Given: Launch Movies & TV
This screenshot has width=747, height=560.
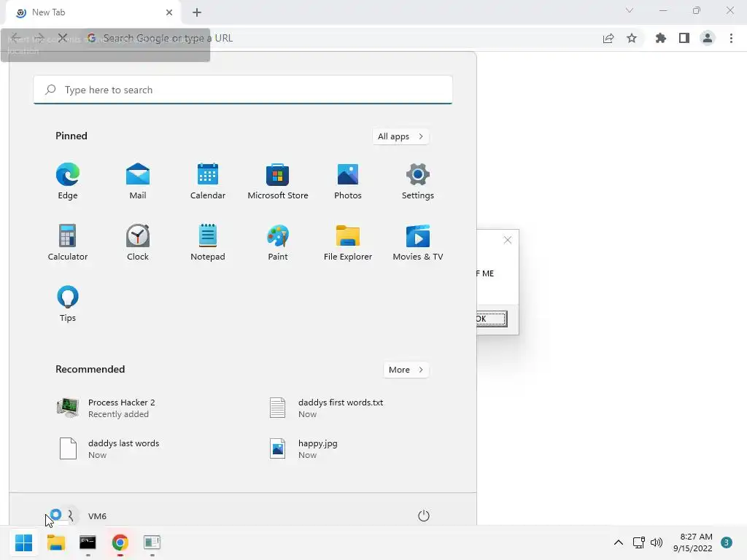Looking at the screenshot, I should [418, 242].
